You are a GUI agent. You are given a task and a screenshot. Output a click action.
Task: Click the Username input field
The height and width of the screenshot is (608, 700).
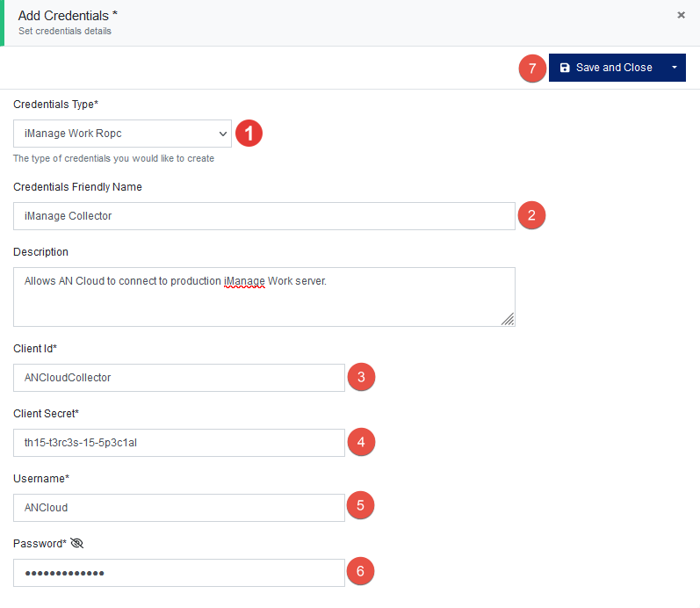pos(179,508)
